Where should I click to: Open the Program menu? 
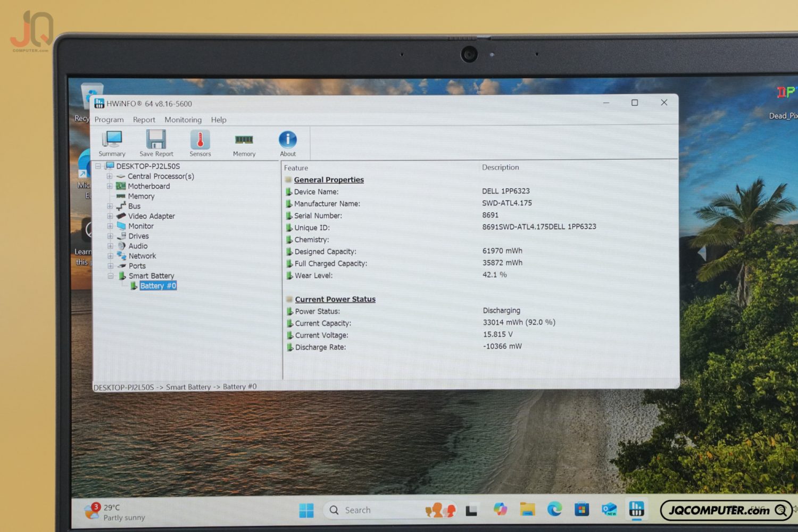(109, 120)
